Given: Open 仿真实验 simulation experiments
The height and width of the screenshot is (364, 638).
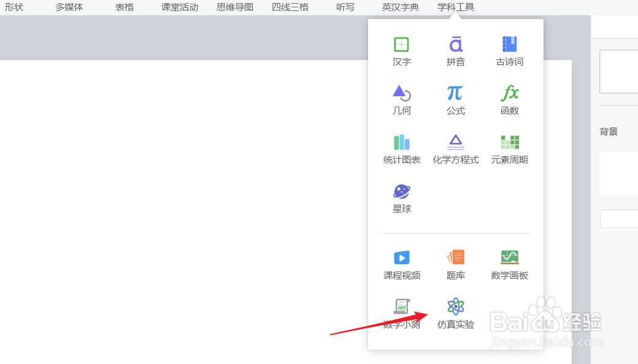Looking at the screenshot, I should (x=455, y=314).
